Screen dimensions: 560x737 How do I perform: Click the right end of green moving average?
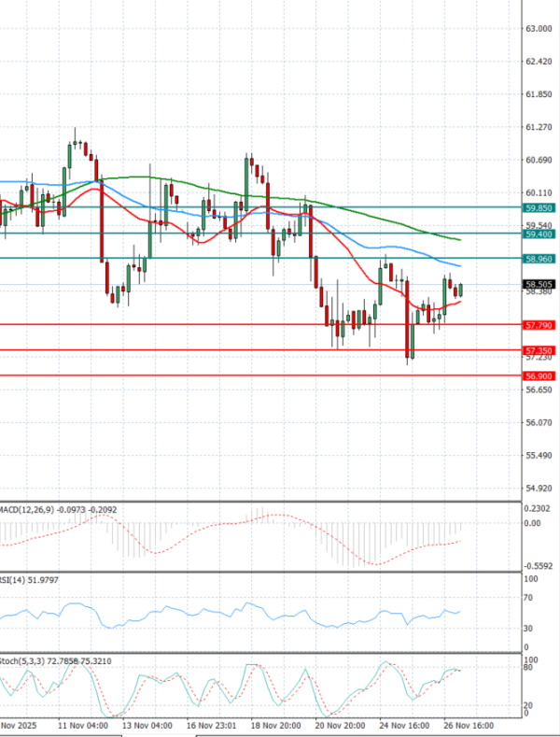click(x=460, y=239)
